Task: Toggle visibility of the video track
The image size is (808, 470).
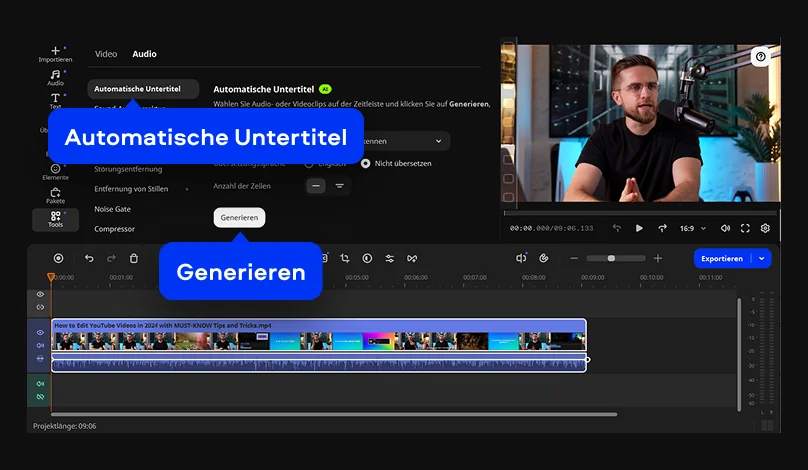Action: (40, 332)
